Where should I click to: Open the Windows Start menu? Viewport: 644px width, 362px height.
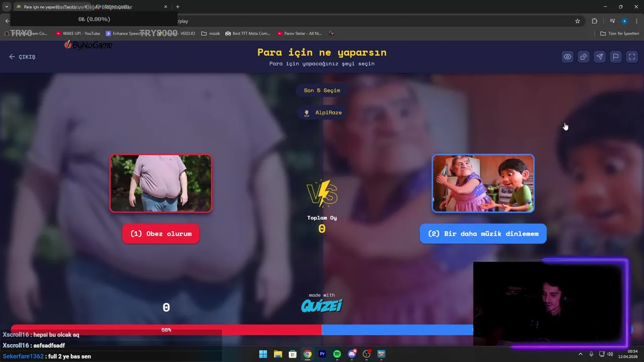263,354
